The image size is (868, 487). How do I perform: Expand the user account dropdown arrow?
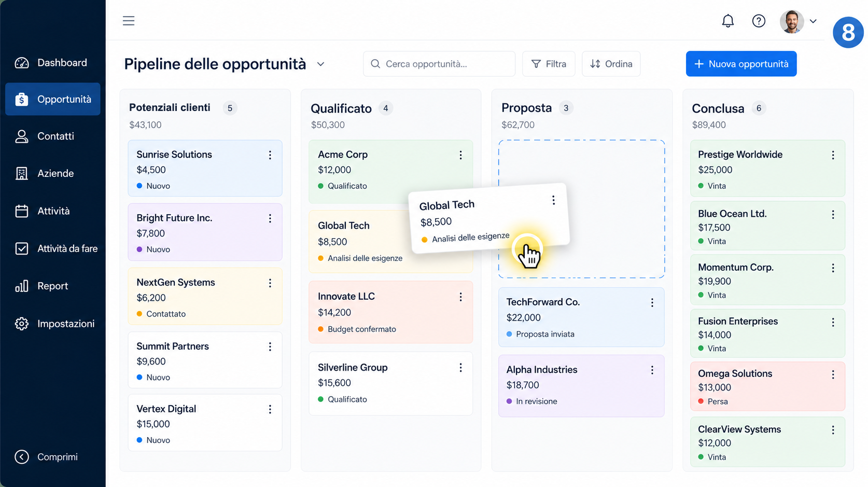[x=813, y=21]
